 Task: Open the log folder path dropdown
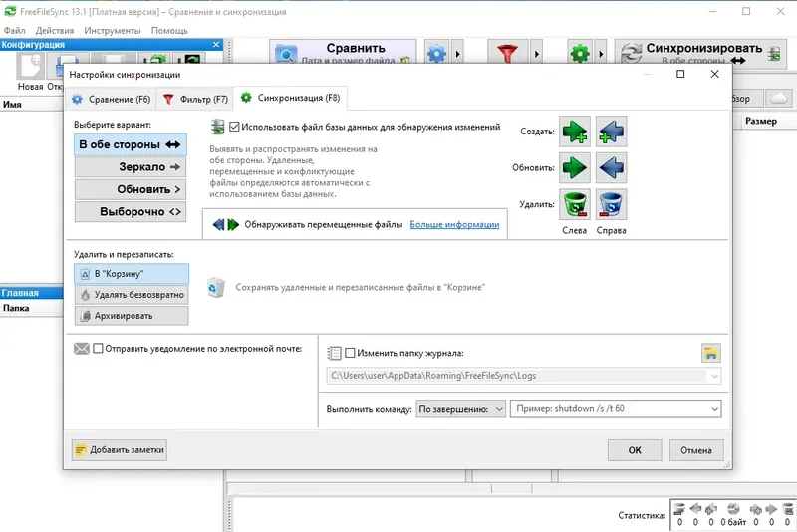[714, 376]
